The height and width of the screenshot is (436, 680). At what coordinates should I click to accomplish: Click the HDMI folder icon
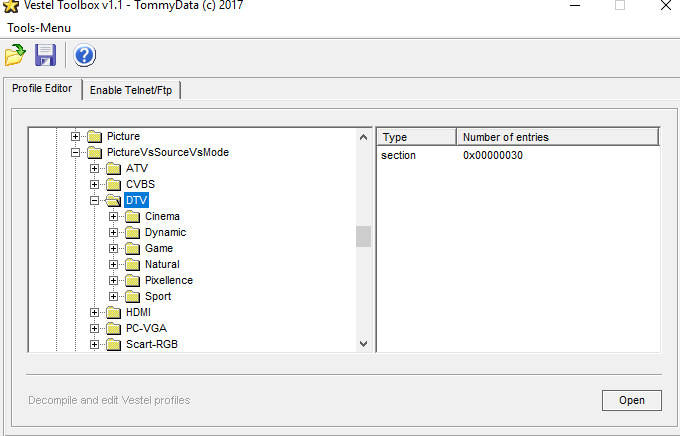pyautogui.click(x=114, y=312)
